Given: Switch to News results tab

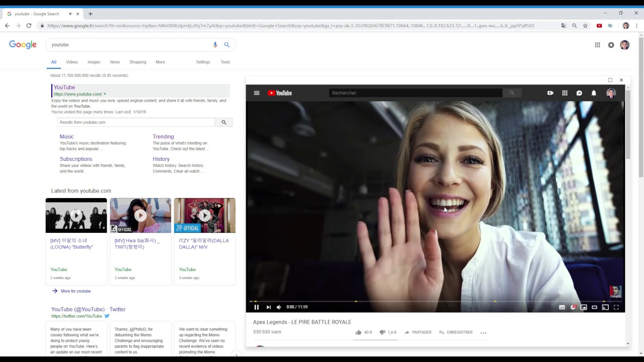Looking at the screenshot, I should tap(115, 62).
